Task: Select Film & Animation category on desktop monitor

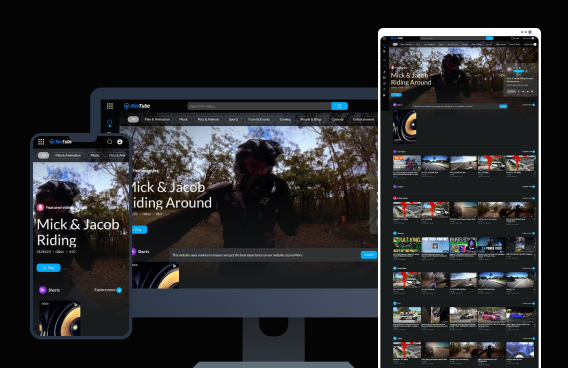Action: point(157,119)
